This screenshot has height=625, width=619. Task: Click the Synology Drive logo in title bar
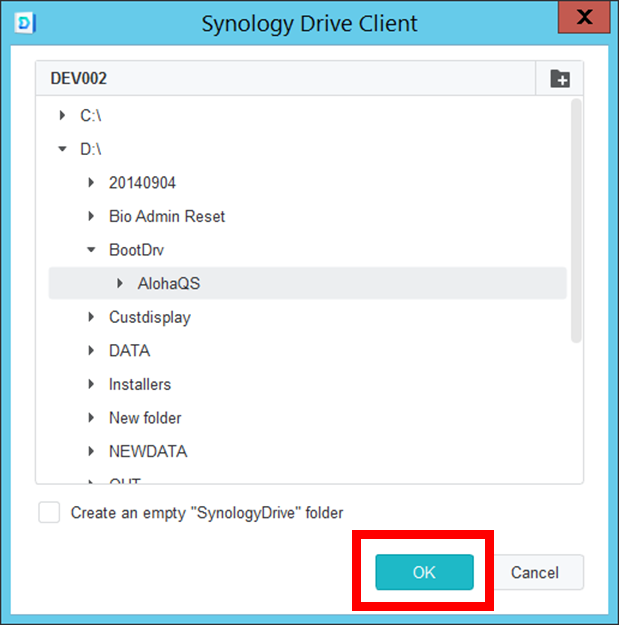(25, 23)
